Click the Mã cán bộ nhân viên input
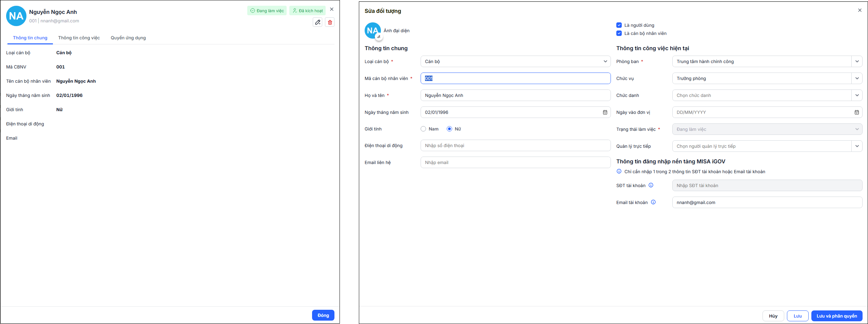 point(516,79)
